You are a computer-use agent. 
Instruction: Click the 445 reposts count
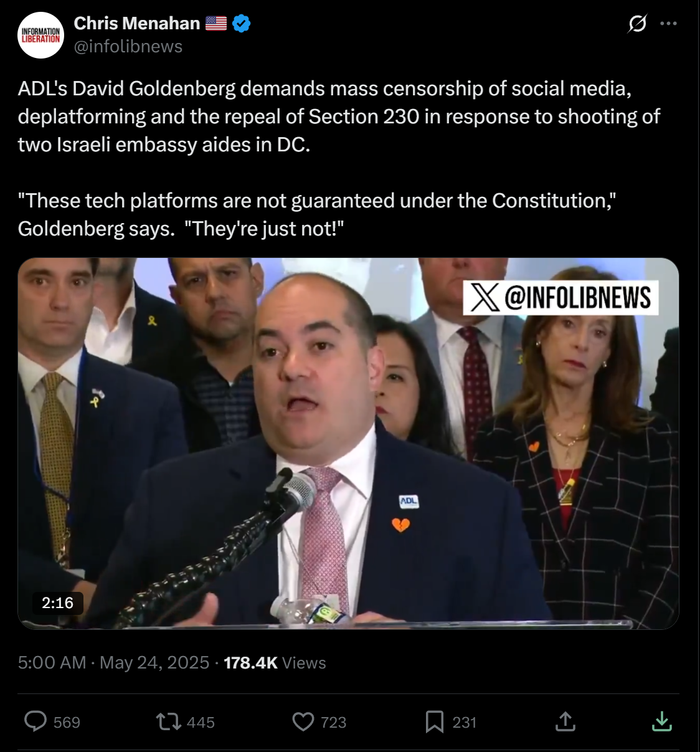pyautogui.click(x=201, y=723)
